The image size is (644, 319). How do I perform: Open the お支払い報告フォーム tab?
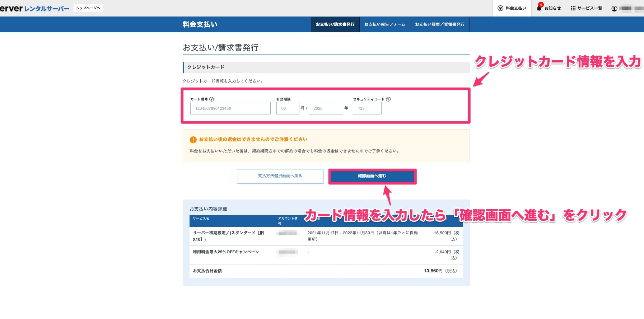coord(384,24)
